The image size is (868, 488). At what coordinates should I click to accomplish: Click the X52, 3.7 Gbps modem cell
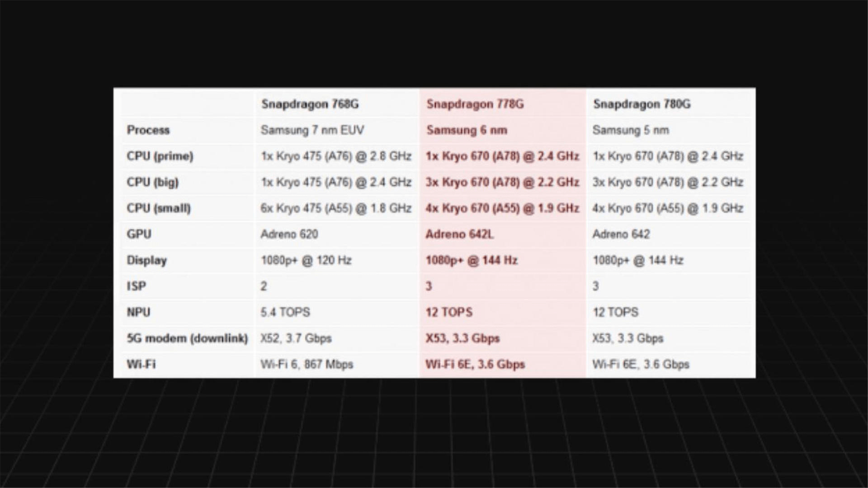296,338
